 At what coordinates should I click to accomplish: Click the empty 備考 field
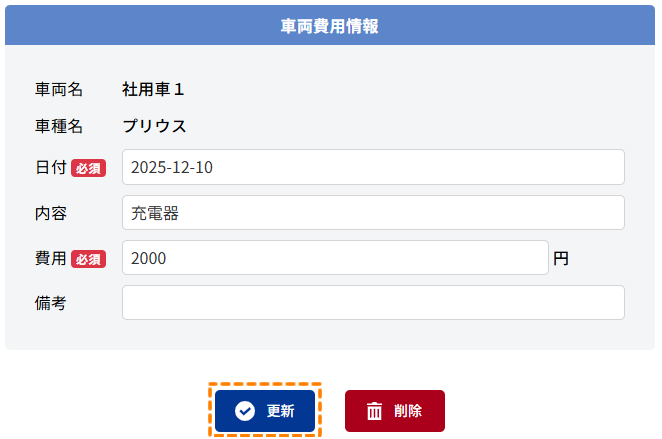tap(373, 302)
